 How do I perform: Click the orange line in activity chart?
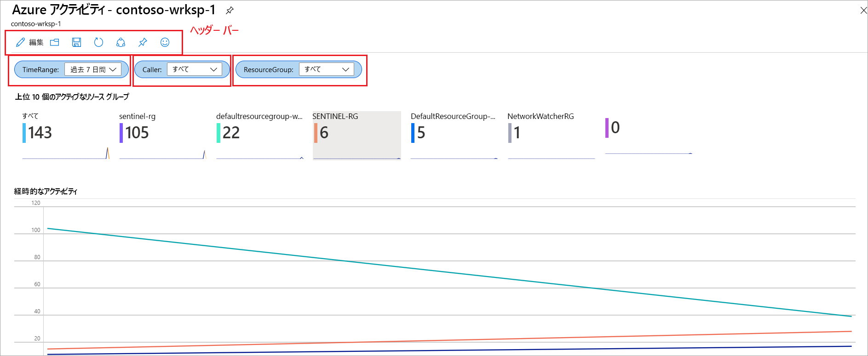[x=449, y=340]
